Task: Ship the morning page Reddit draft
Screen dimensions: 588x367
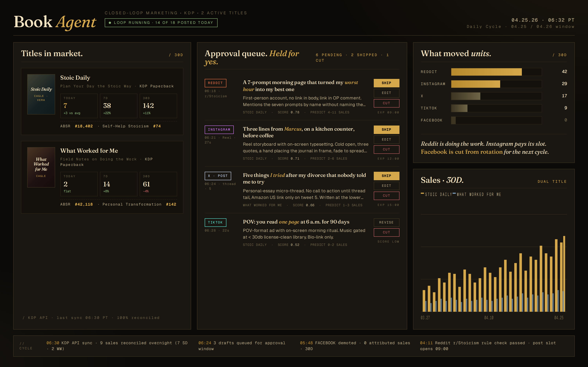Action: (386, 83)
